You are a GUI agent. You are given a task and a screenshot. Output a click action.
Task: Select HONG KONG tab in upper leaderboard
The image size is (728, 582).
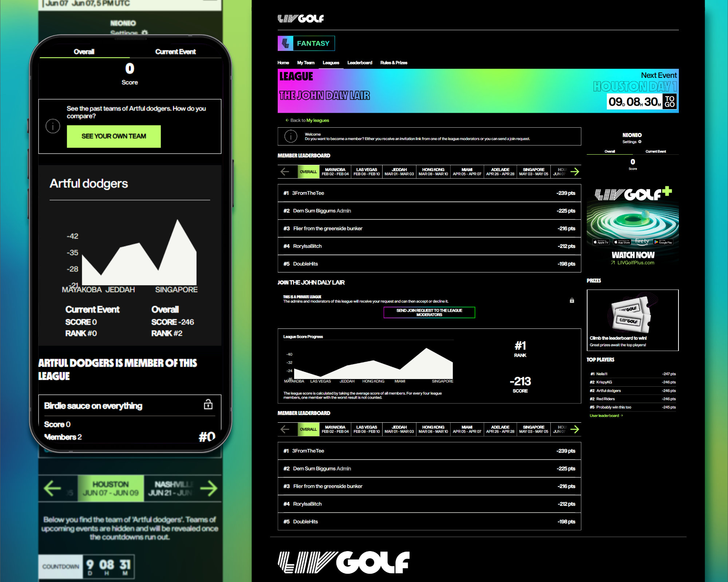[x=433, y=172]
